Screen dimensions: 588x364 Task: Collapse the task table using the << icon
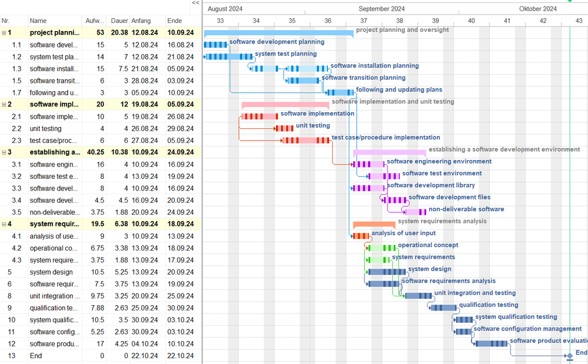[195, 4]
